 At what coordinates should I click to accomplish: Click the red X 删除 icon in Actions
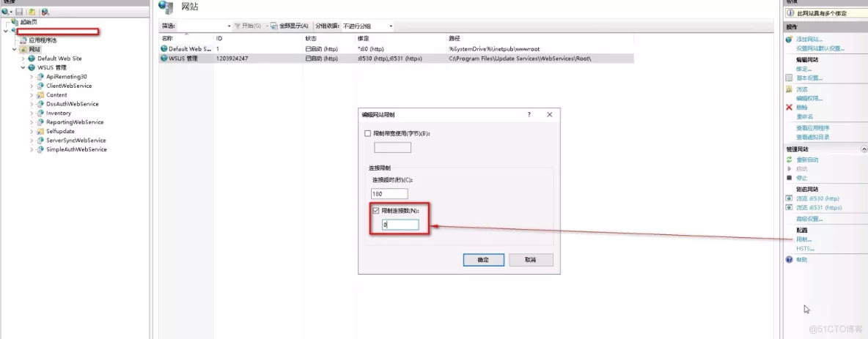(790, 108)
